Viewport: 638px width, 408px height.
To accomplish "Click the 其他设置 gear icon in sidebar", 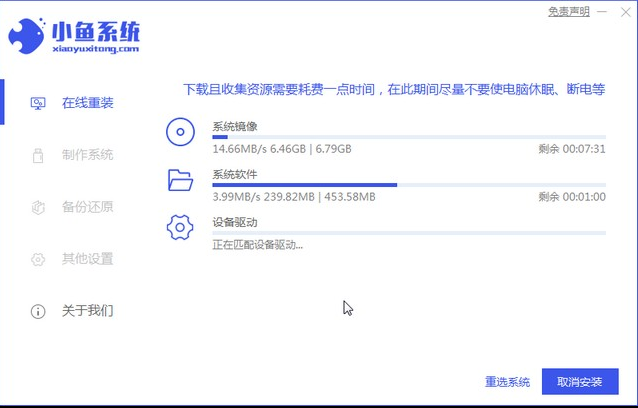I will (x=38, y=259).
